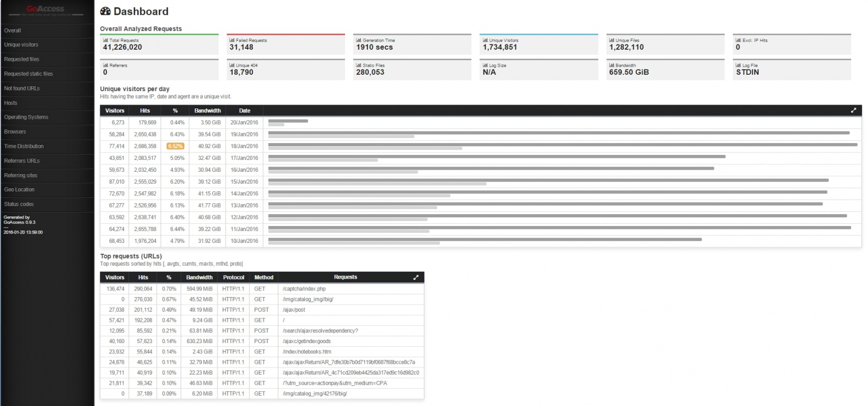The width and height of the screenshot is (868, 406).
Task: Click chart icon beside Unique Files
Action: point(611,40)
